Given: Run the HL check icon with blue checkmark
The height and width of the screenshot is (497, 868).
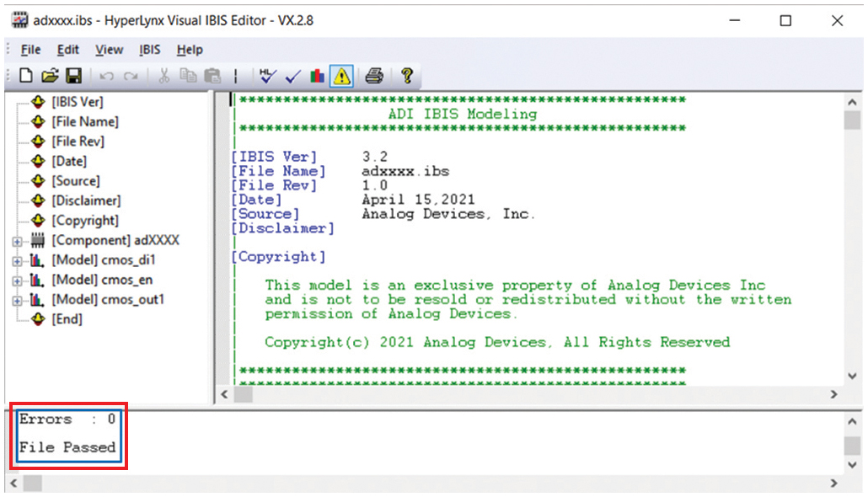Looking at the screenshot, I should click(x=268, y=77).
